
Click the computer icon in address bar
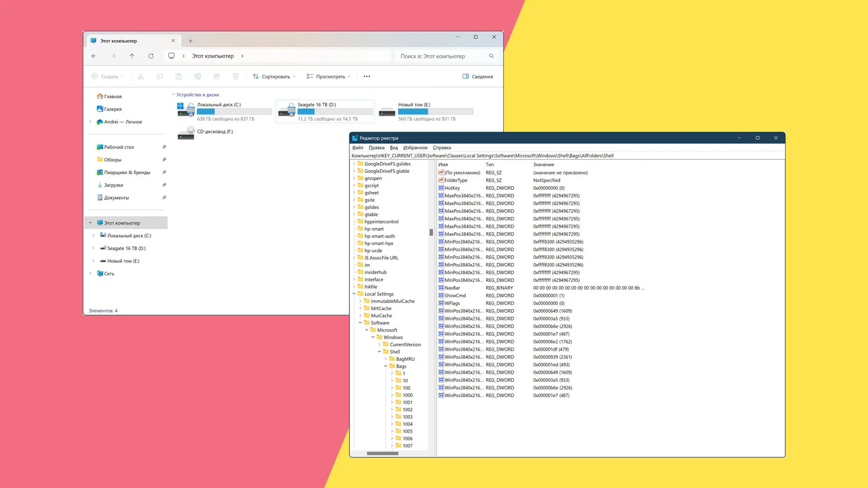tap(171, 56)
